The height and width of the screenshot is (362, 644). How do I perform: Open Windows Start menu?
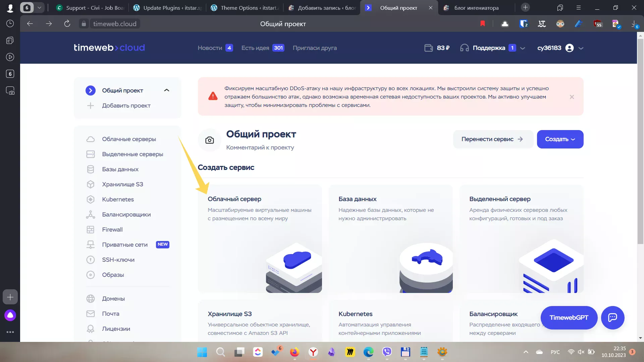202,352
